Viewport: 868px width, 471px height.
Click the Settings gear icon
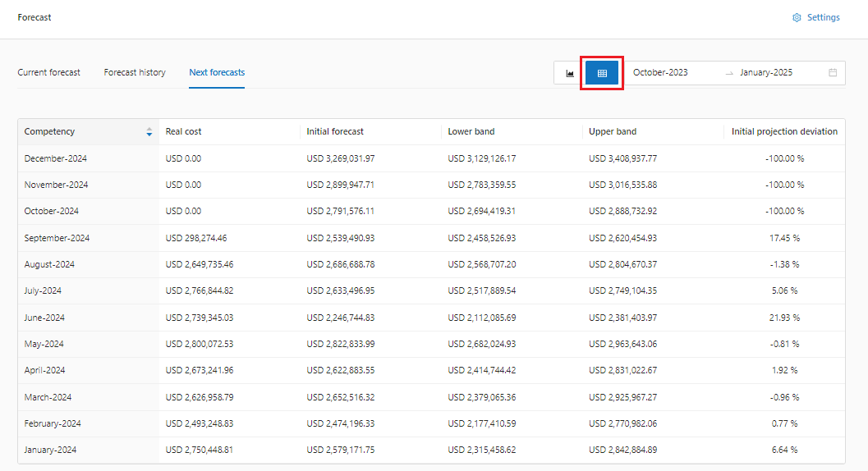(x=796, y=17)
